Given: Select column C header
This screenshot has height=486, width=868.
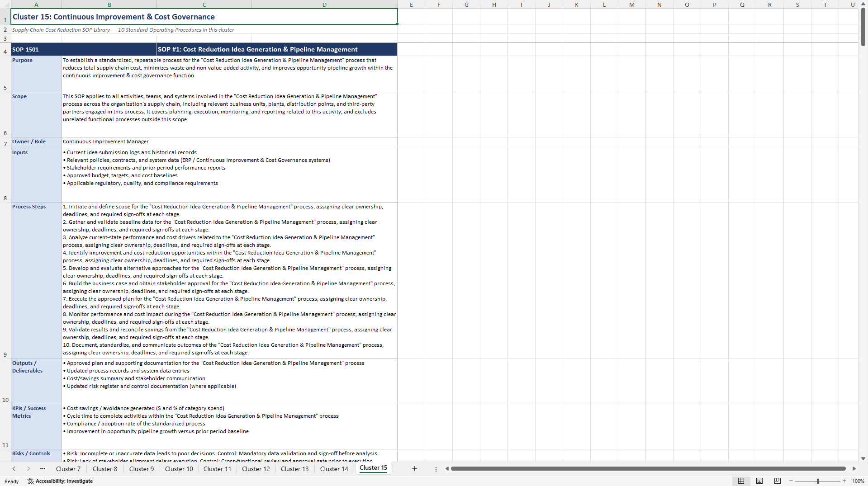Looking at the screenshot, I should pyautogui.click(x=204, y=5).
